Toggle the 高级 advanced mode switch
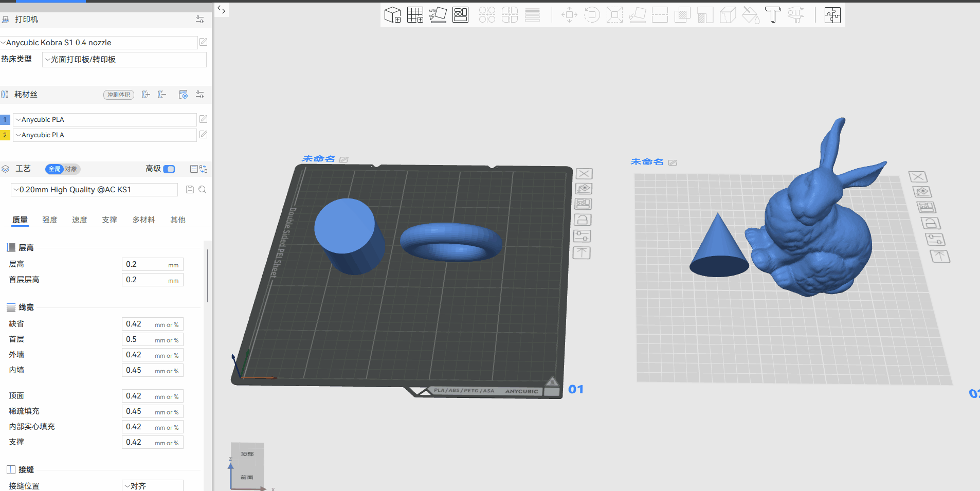This screenshot has height=491, width=980. coord(169,169)
